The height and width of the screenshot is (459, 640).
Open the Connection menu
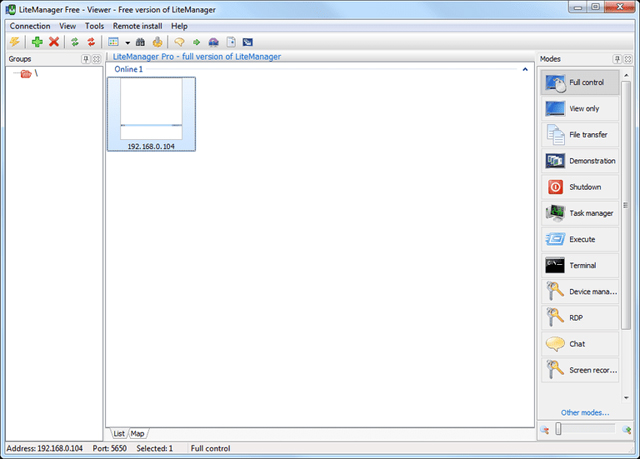[30, 26]
